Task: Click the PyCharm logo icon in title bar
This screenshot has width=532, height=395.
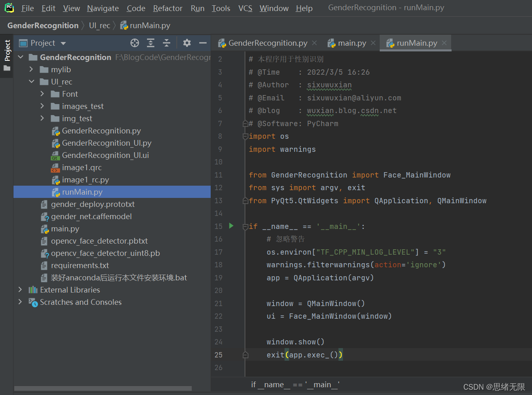Action: pos(9,8)
